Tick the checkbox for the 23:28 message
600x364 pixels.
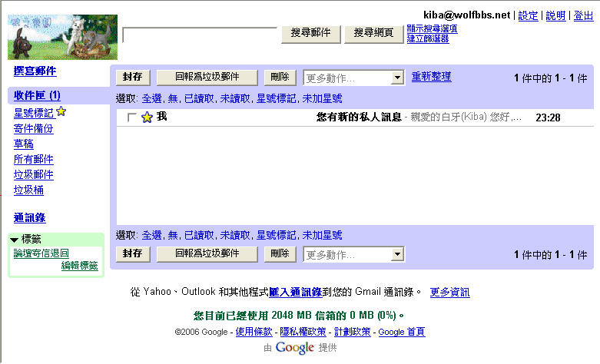(131, 117)
